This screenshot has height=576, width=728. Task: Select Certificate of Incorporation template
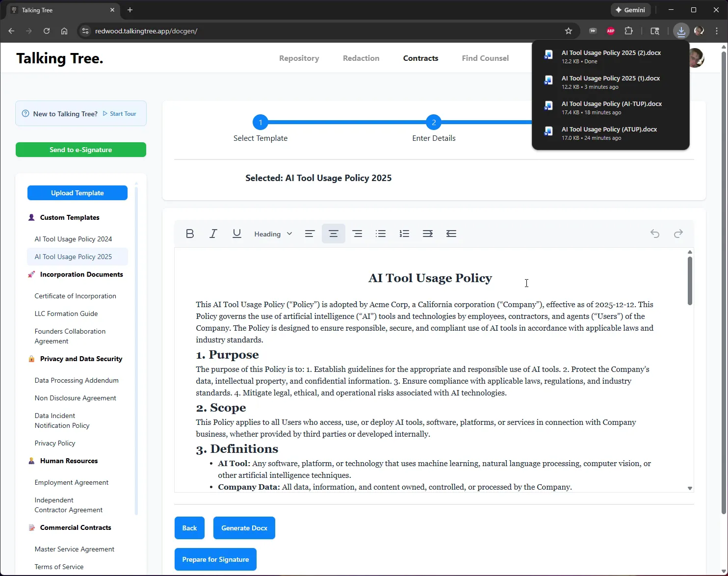[x=76, y=296]
